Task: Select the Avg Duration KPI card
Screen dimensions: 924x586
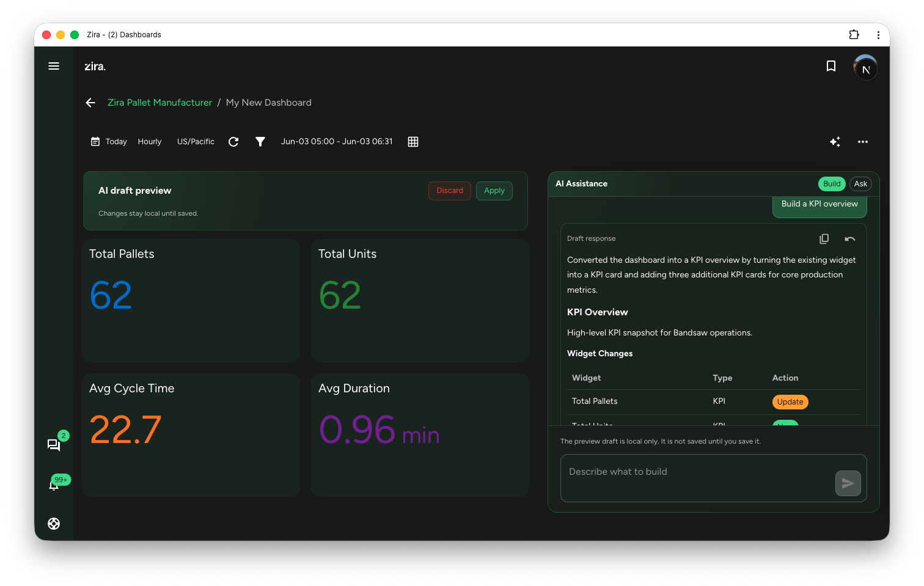Action: [x=420, y=435]
